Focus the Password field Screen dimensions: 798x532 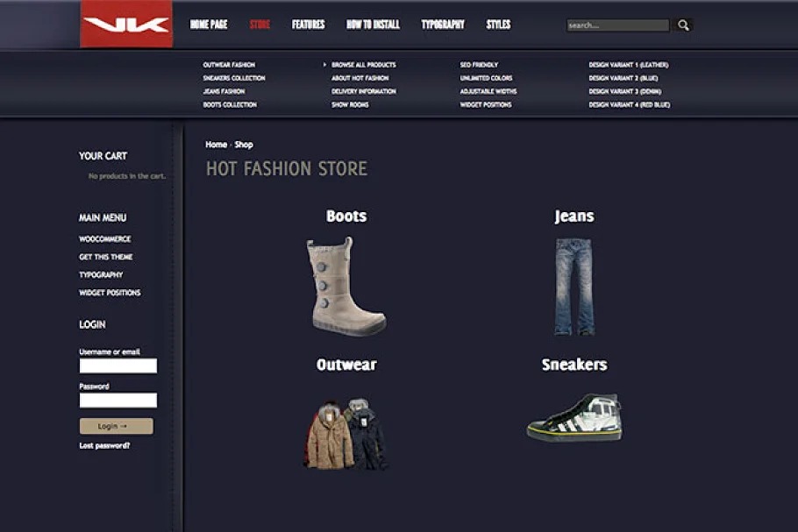[x=118, y=401]
